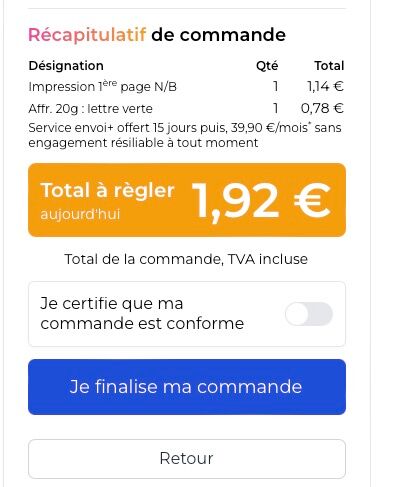Click quantity 1 on the lettre verte row
The width and height of the screenshot is (394, 487).
(275, 108)
